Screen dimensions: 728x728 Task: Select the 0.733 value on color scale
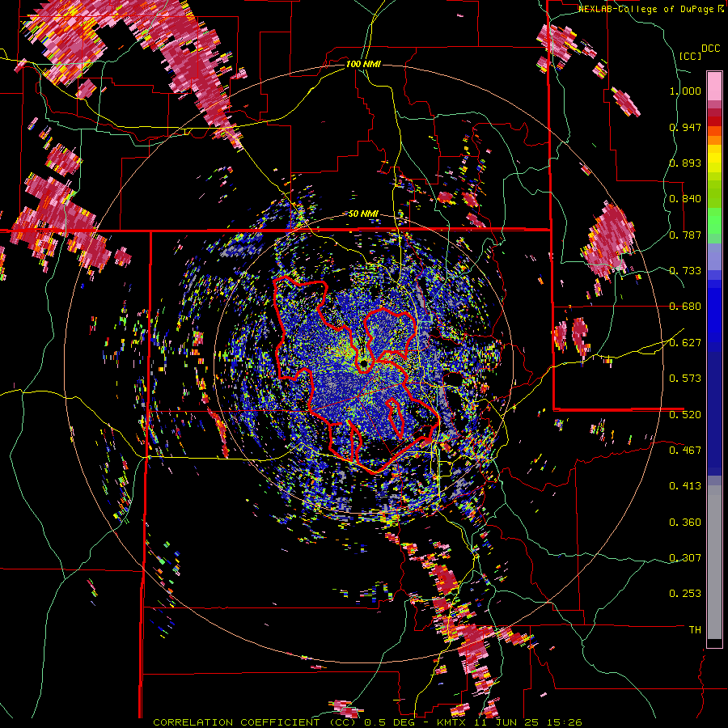pos(685,271)
